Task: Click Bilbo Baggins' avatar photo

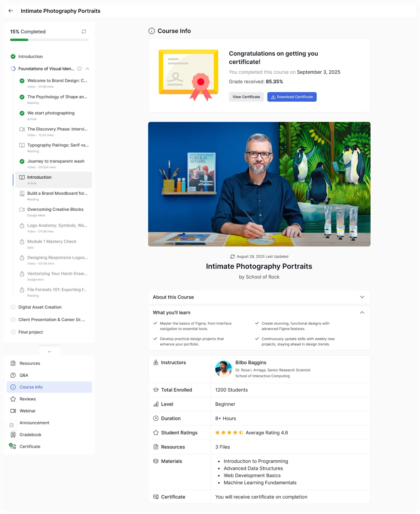Action: (x=224, y=369)
